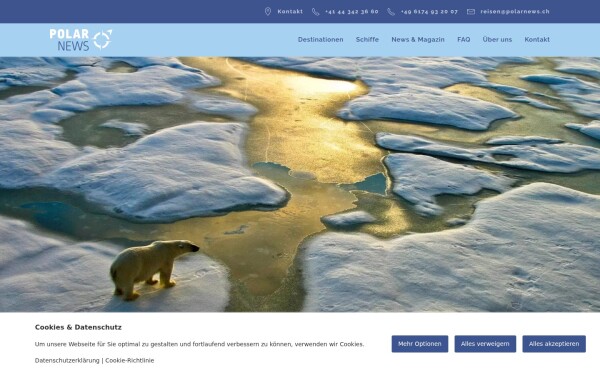This screenshot has width=600, height=375.
Task: Click the polar bear hero image
Action: 300,184
